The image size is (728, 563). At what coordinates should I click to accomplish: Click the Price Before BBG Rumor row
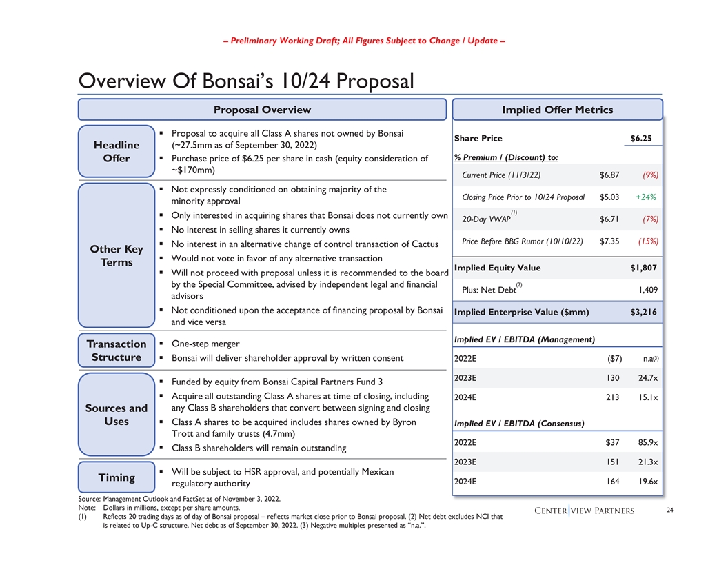pos(557,241)
